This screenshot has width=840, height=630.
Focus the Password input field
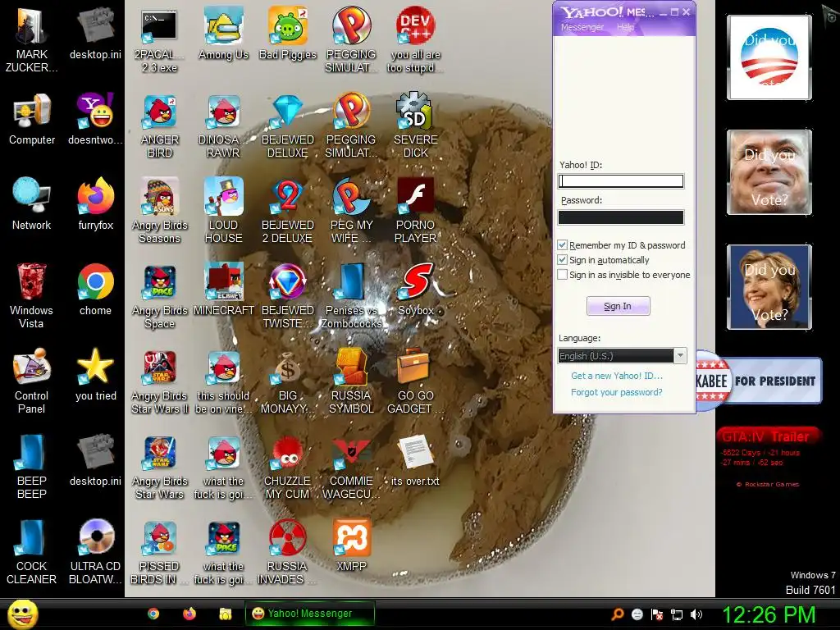coord(621,217)
